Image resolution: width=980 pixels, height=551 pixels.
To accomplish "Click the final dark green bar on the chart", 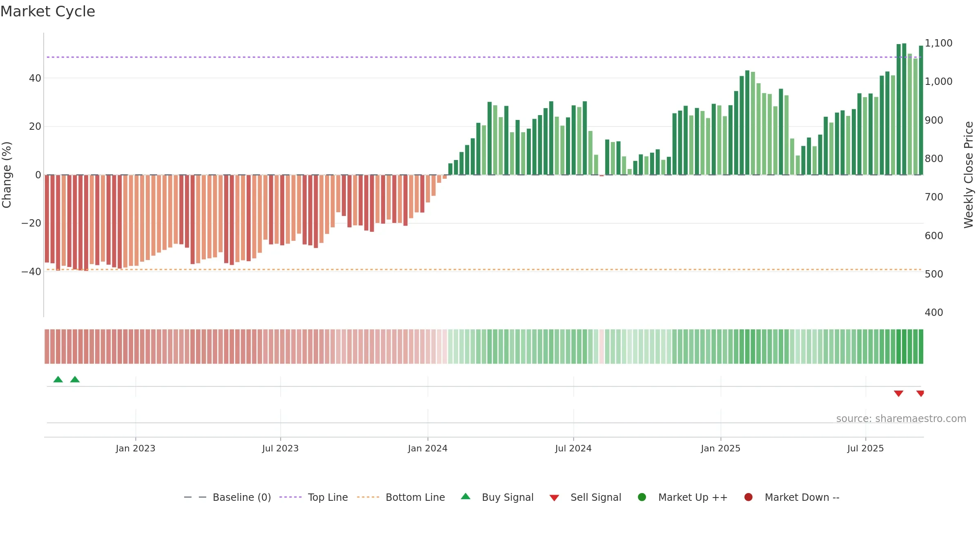I will click(x=921, y=110).
